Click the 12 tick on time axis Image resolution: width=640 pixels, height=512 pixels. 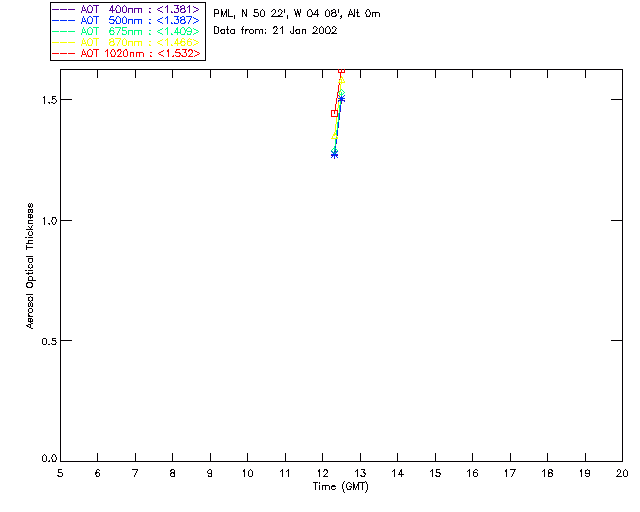coord(323,472)
